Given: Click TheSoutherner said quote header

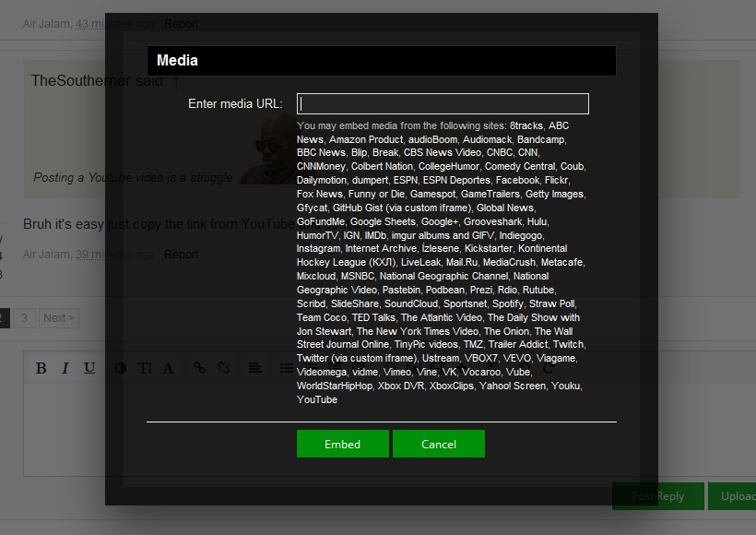Looking at the screenshot, I should click(x=99, y=80).
